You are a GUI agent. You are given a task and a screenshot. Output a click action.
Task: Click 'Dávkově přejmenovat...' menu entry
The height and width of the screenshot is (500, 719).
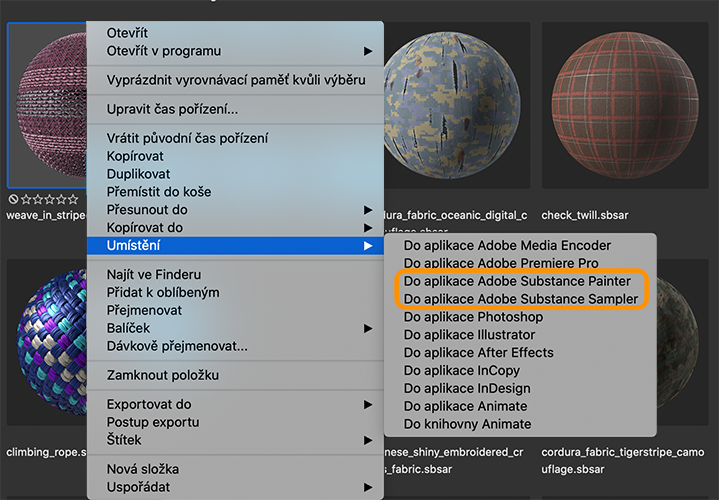click(x=177, y=346)
